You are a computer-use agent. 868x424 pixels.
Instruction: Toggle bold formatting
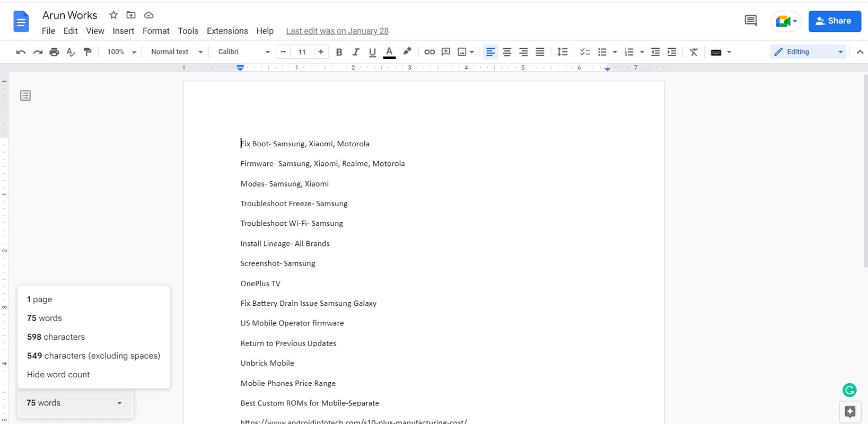(x=339, y=52)
